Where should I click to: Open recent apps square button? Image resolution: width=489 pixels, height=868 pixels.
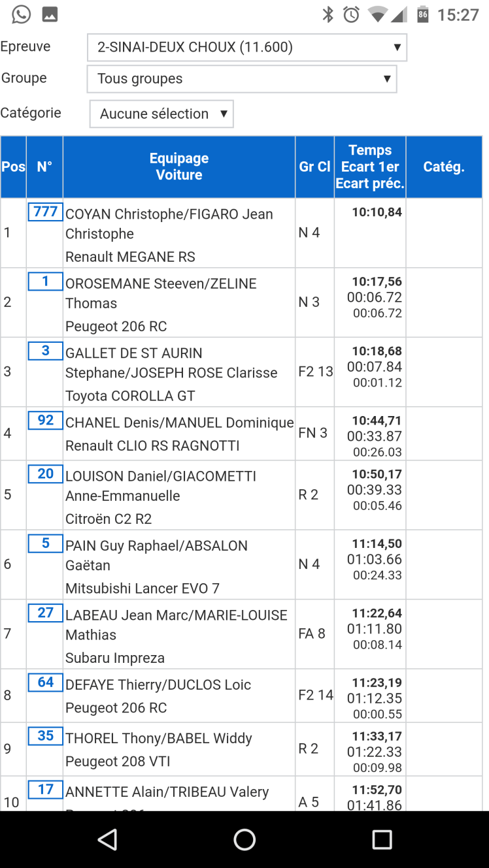coord(381,839)
